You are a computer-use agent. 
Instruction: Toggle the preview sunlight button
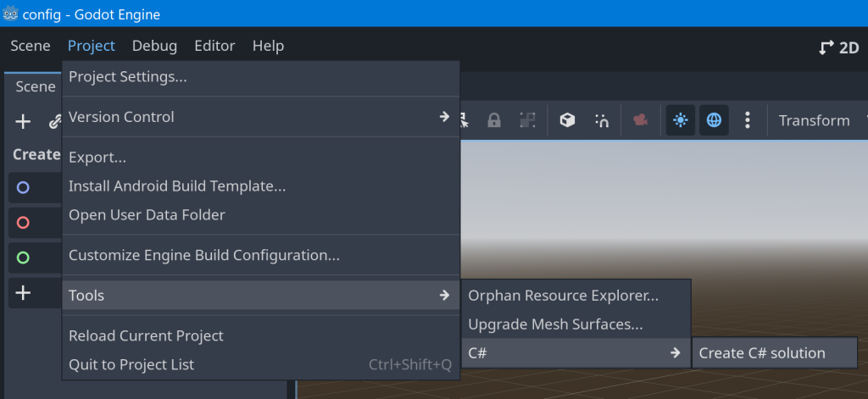click(x=680, y=121)
